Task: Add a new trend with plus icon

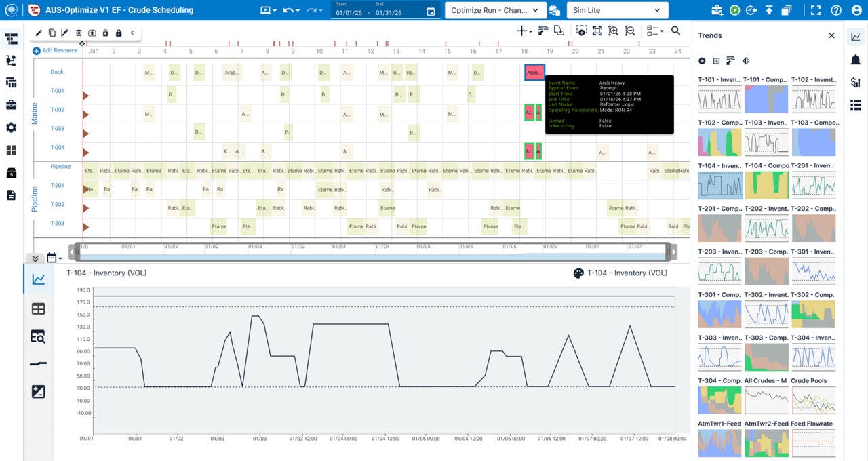Action: pos(702,61)
